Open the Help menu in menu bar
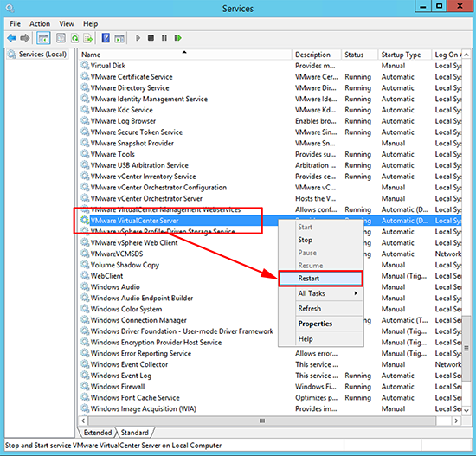Screen dimensions: 476x456 tap(91, 23)
